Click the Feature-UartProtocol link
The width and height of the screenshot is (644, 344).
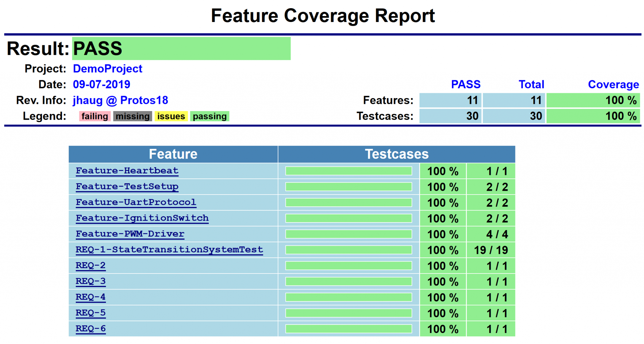click(136, 202)
